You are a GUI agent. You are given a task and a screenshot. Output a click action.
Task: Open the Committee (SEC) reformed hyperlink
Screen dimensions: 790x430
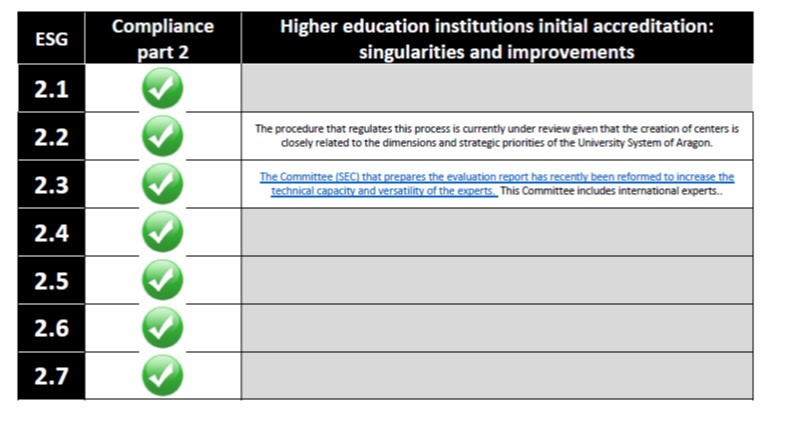click(497, 183)
